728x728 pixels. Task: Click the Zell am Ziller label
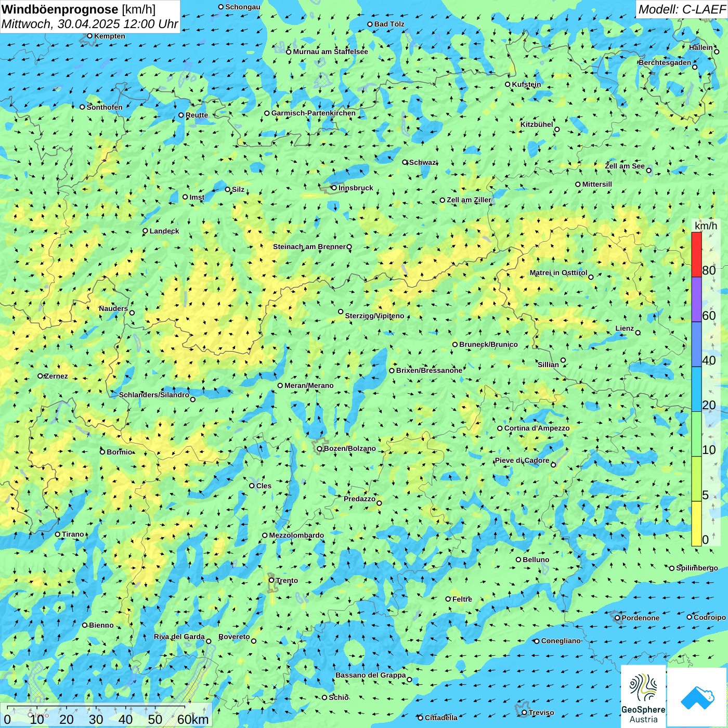469,200
